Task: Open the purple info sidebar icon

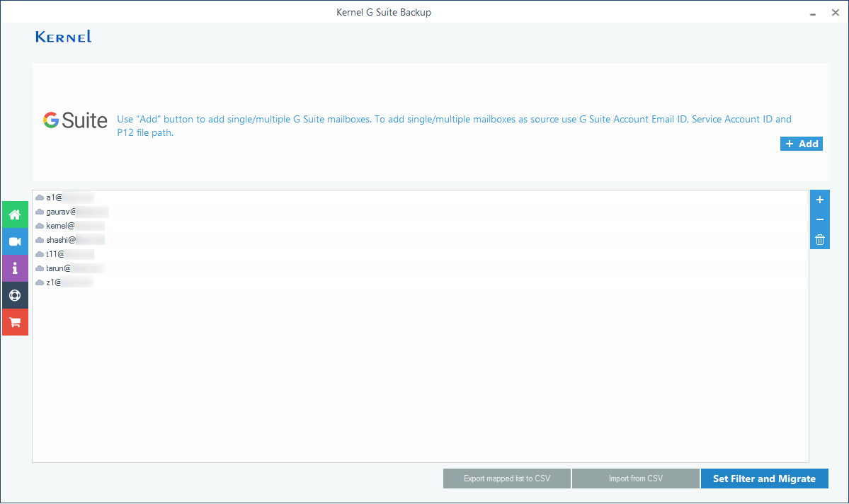Action: (x=15, y=268)
